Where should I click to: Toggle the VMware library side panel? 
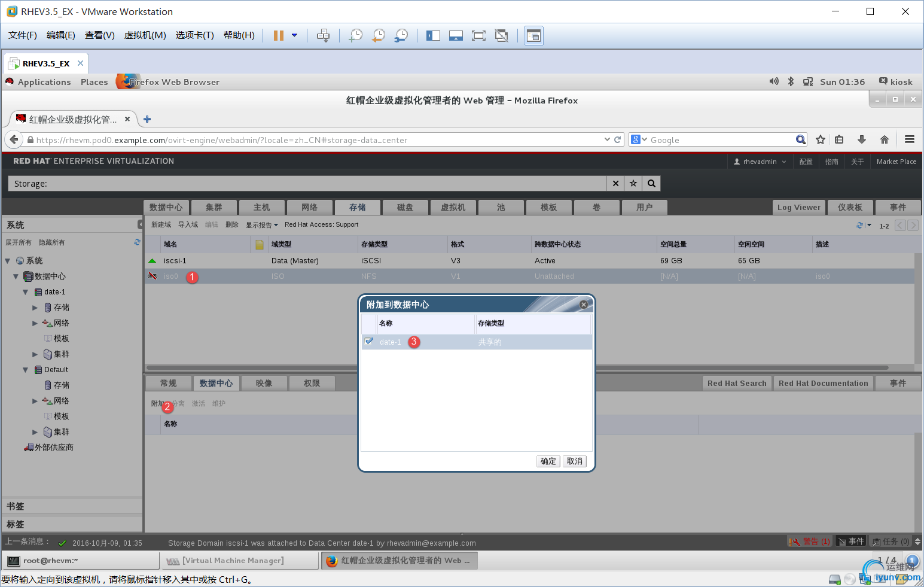tap(433, 35)
